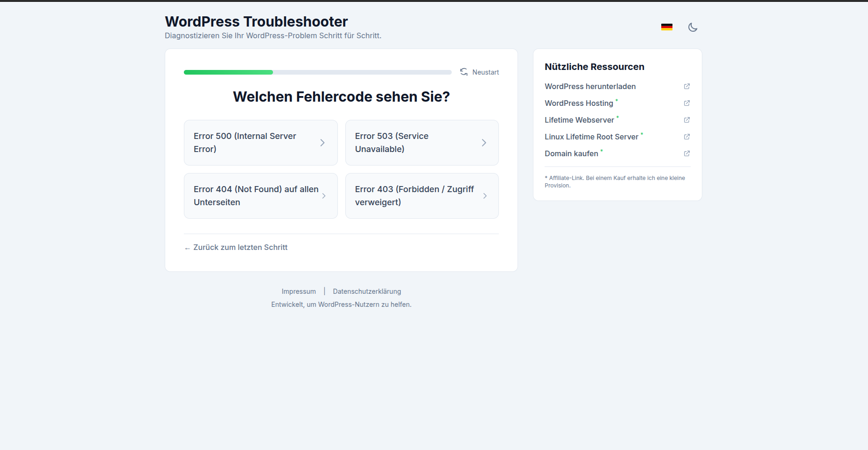This screenshot has width=868, height=450.
Task: Open external link icon beside Linux Lifetime Root Server
Action: pos(687,137)
